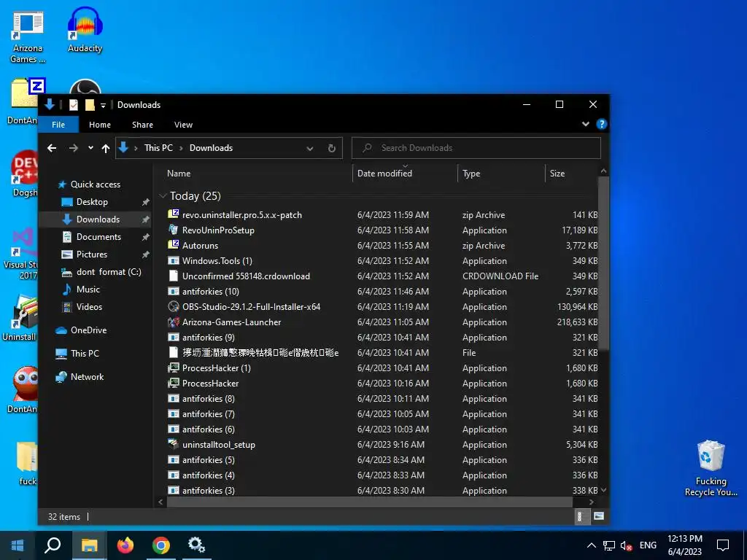
Task: Click the horizontal scrollbar thumb
Action: [x=370, y=502]
